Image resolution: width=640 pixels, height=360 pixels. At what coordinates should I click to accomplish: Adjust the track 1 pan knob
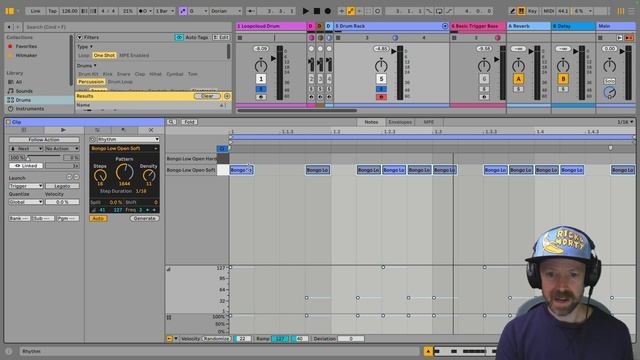click(261, 65)
